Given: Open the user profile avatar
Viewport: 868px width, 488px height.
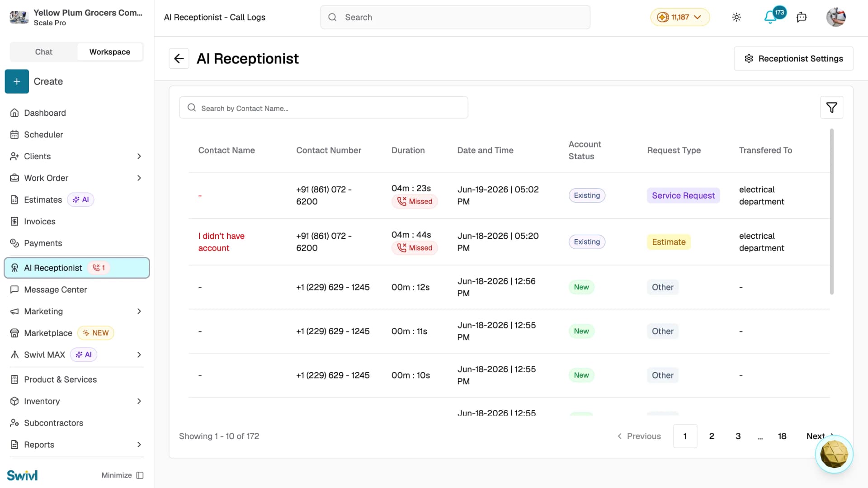Looking at the screenshot, I should coord(836,17).
